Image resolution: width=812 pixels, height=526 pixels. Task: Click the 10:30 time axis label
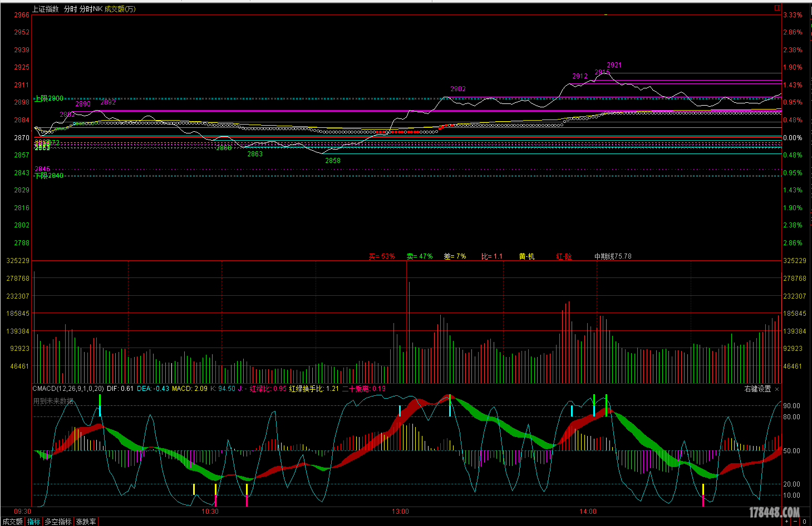click(210, 511)
